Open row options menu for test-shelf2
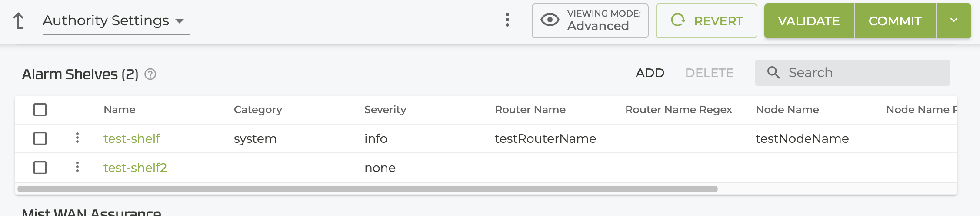 (77, 167)
